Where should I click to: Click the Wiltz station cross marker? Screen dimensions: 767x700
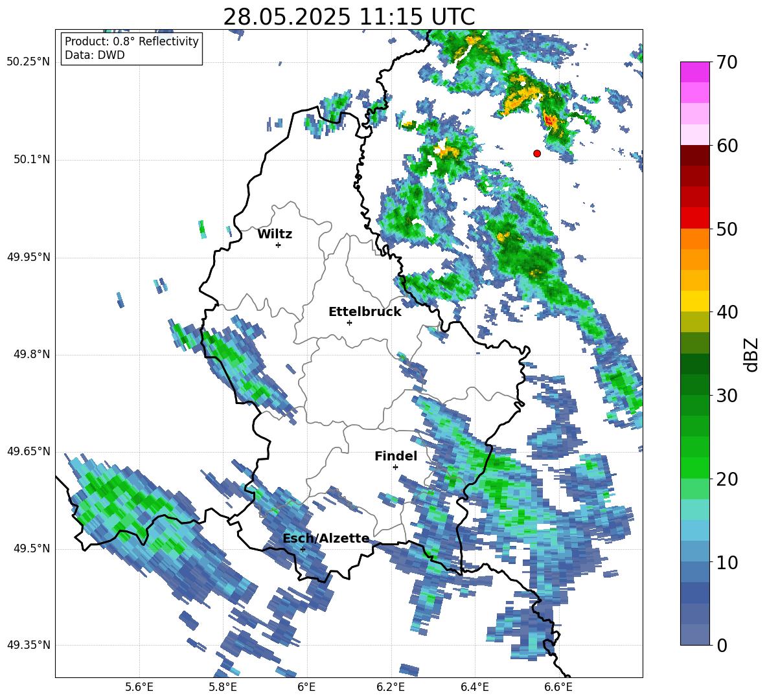279,245
